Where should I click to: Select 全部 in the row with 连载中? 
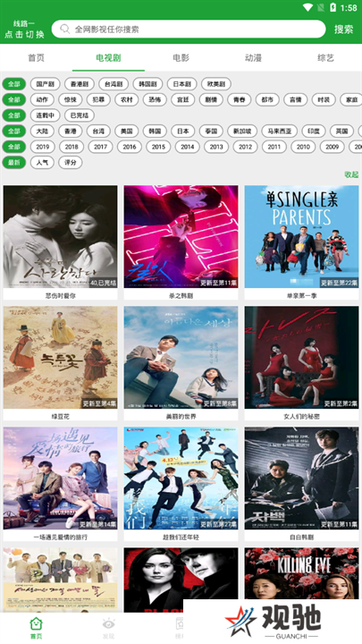point(14,115)
